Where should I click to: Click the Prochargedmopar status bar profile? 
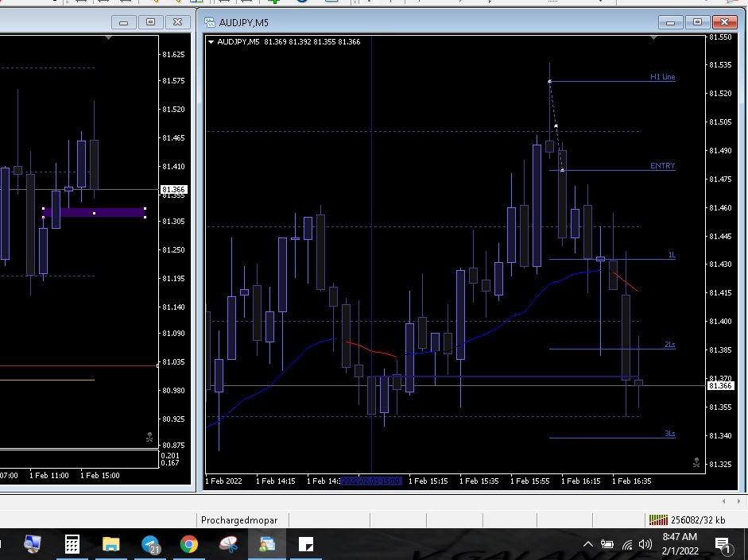(239, 520)
